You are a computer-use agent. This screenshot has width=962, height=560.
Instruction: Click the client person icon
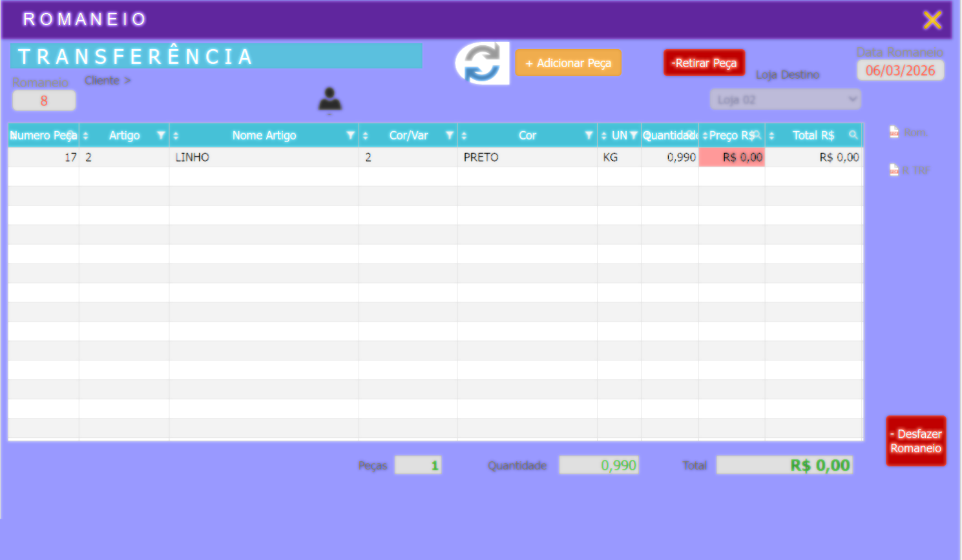(329, 99)
